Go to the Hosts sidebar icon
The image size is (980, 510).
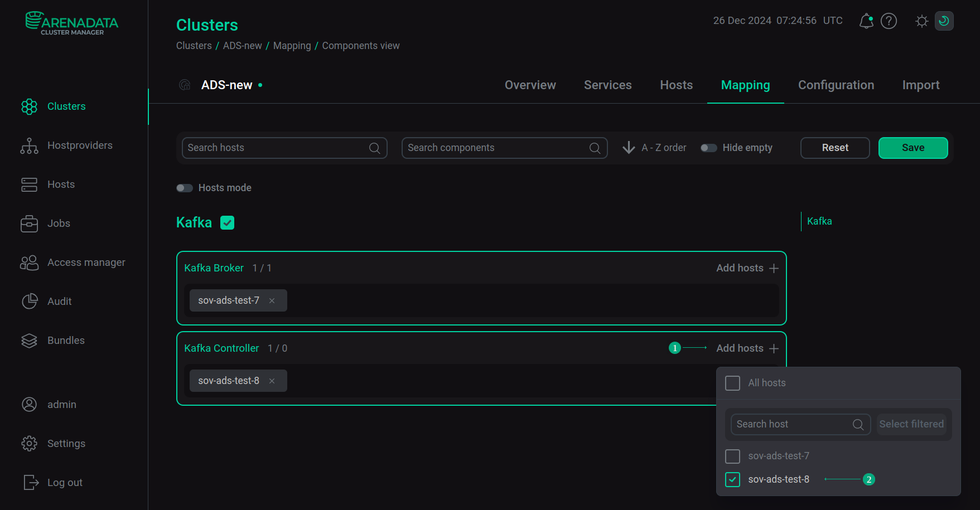pos(29,184)
